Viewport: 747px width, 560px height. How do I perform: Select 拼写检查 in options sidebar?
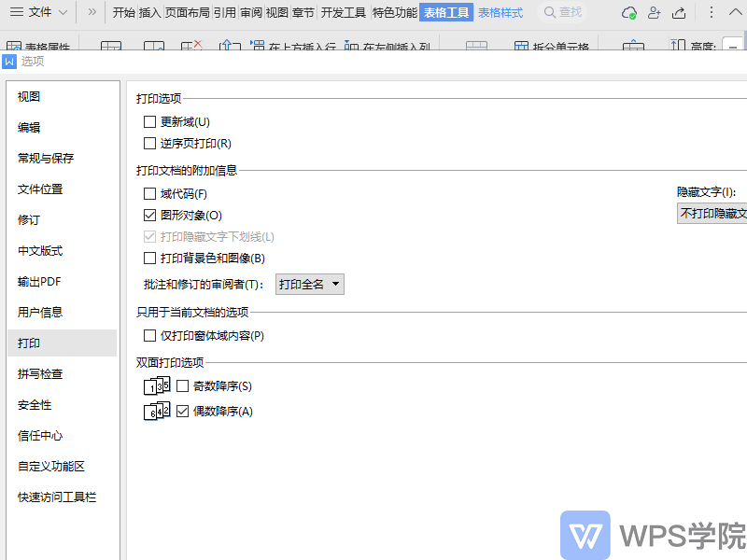point(62,374)
